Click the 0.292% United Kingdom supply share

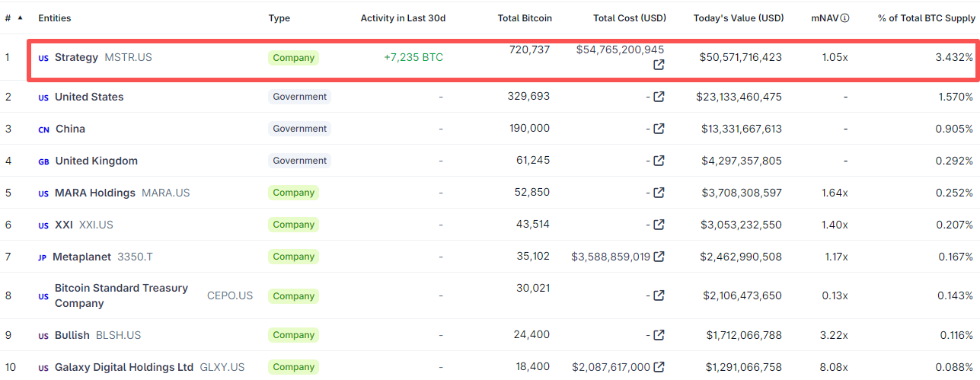[x=954, y=161]
